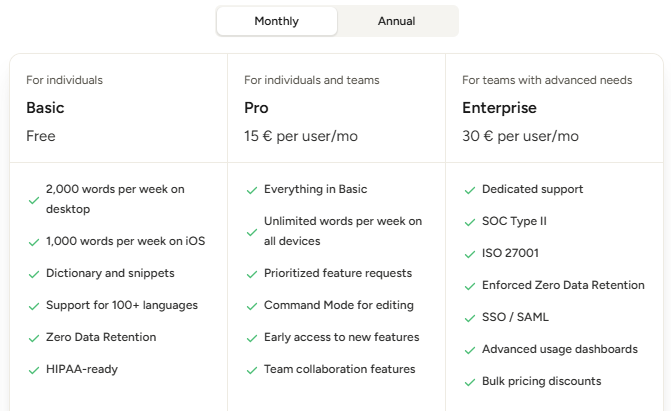The width and height of the screenshot is (671, 411).
Task: Click checkmark next to Everything in Basic
Action: pos(252,190)
